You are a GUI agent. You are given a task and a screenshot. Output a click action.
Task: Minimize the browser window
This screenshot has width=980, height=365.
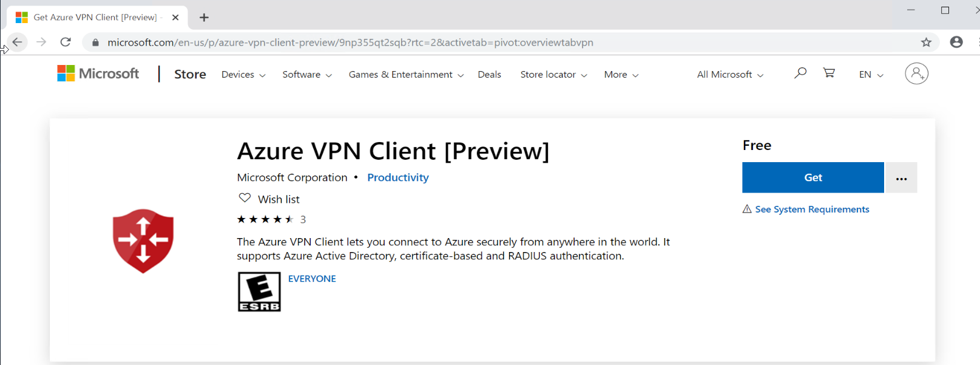click(x=910, y=10)
